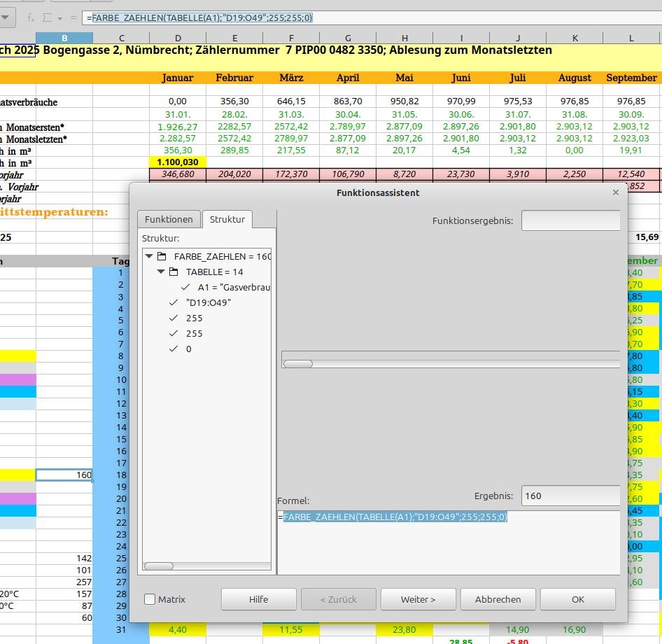Collapse the TABELLE tree node
Screen dimensions: 662x644
pyautogui.click(x=161, y=272)
